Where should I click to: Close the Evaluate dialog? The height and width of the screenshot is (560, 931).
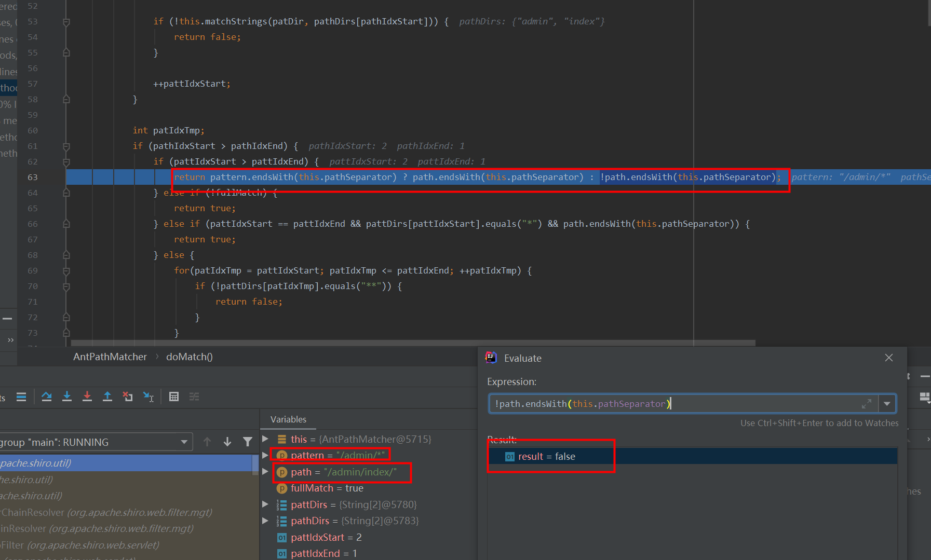[889, 358]
